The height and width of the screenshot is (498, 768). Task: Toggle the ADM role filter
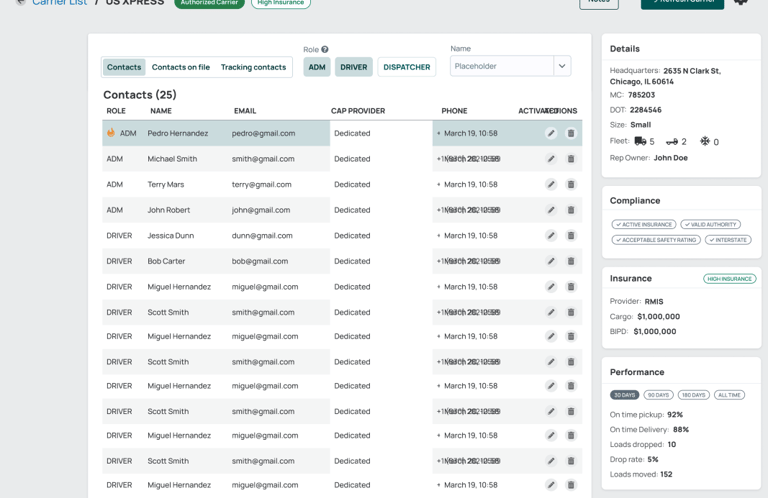(317, 67)
